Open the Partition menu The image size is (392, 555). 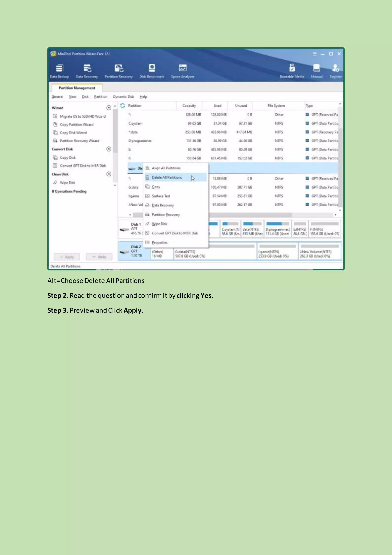pyautogui.click(x=101, y=97)
